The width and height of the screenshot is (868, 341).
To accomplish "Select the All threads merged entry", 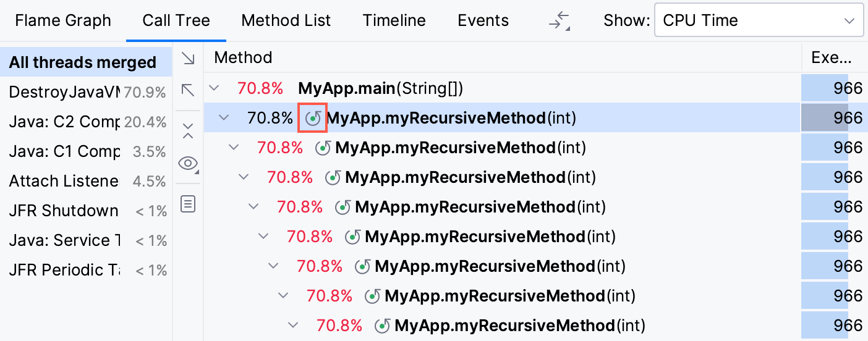I will (x=82, y=62).
